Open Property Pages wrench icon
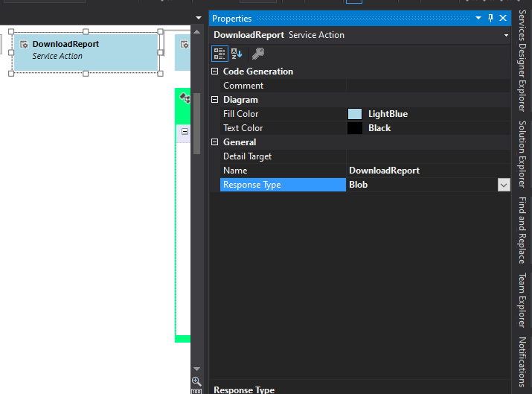Viewport: 532px width, 394px height. tap(258, 54)
